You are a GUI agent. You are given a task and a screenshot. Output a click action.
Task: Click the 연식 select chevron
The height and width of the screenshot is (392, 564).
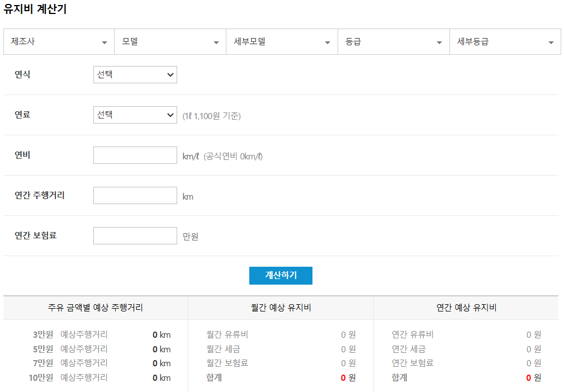coord(170,74)
